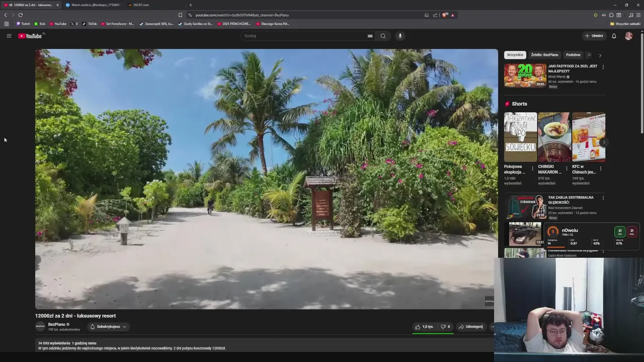Click the Utwórz create button
This screenshot has width=644, height=362.
(594, 36)
